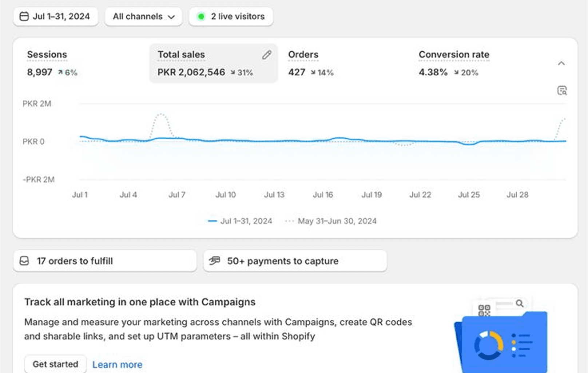Click the pencil edit icon on Total sales
The height and width of the screenshot is (373, 588).
pos(267,55)
